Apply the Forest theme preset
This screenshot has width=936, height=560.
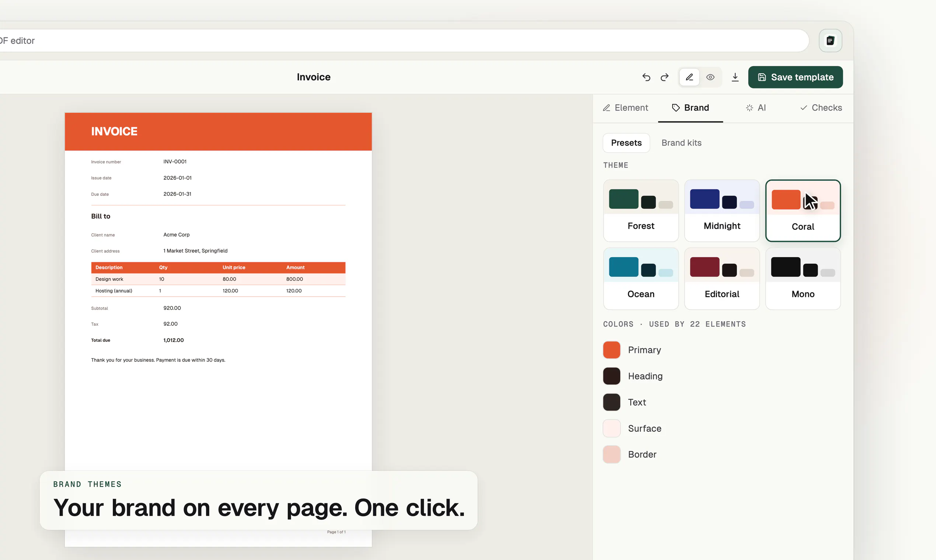pyautogui.click(x=641, y=211)
